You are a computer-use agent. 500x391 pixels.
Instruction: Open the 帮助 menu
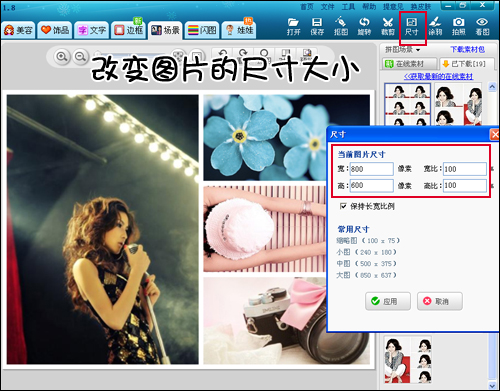click(x=369, y=7)
